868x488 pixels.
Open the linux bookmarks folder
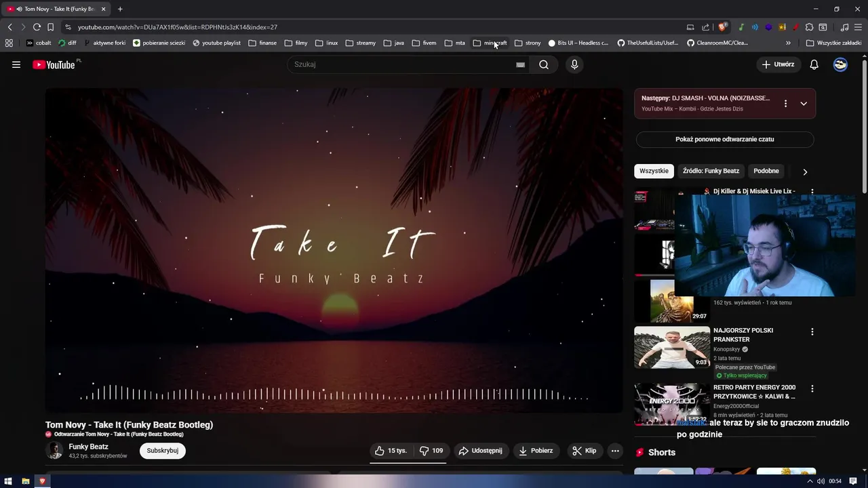point(326,43)
